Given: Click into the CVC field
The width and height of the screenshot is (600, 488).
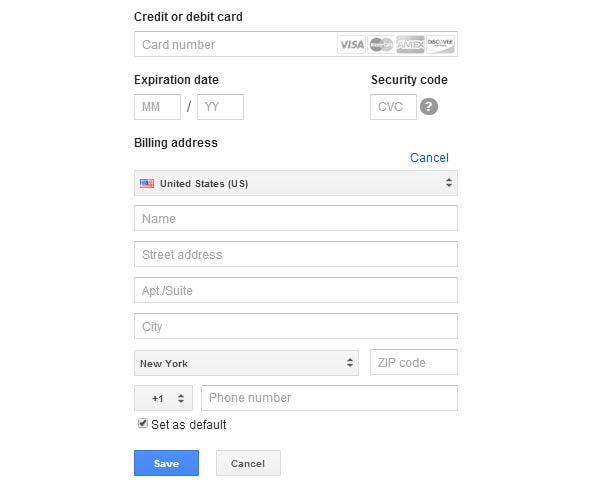Looking at the screenshot, I should click(393, 107).
